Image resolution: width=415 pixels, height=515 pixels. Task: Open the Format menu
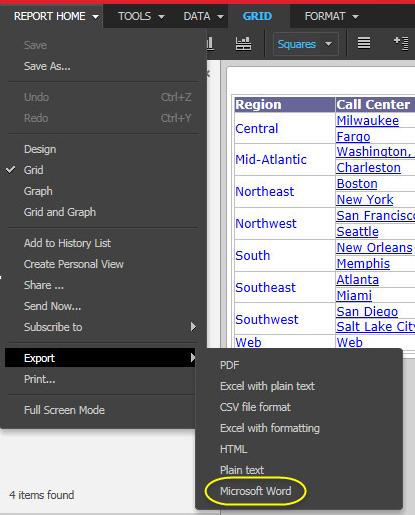coord(331,16)
